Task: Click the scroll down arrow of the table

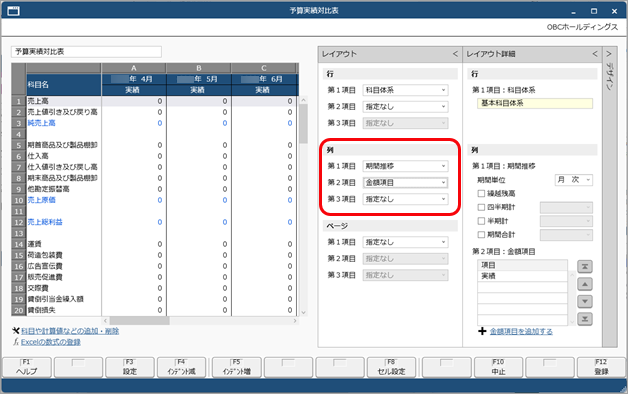Action: pos(304,312)
